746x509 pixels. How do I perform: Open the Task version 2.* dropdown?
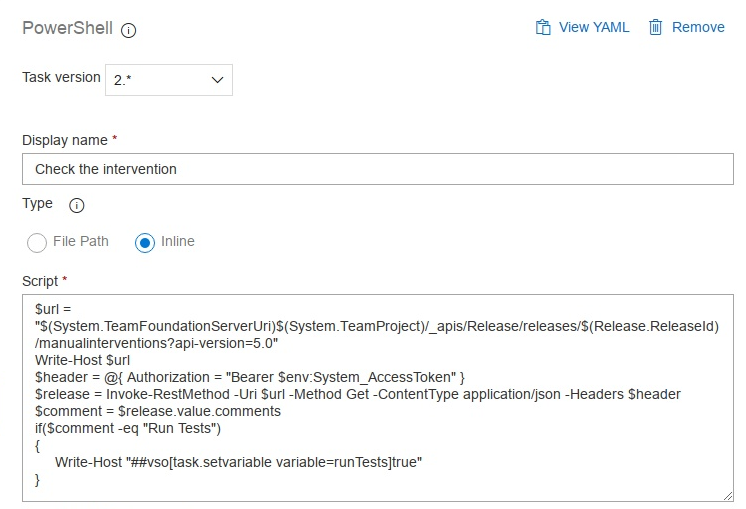pyautogui.click(x=168, y=80)
